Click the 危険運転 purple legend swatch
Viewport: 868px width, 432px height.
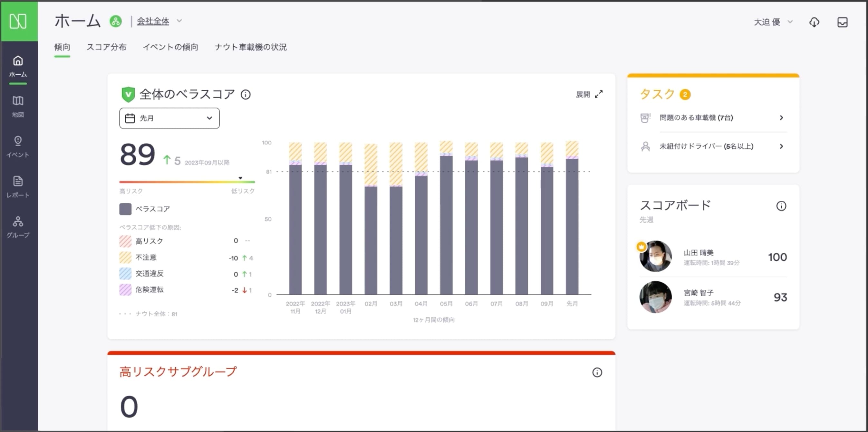(125, 290)
